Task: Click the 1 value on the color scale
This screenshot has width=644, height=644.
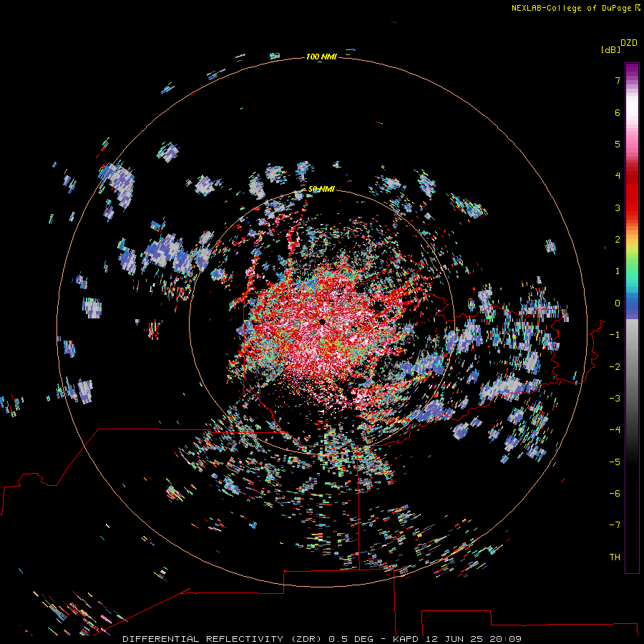Action: point(618,271)
